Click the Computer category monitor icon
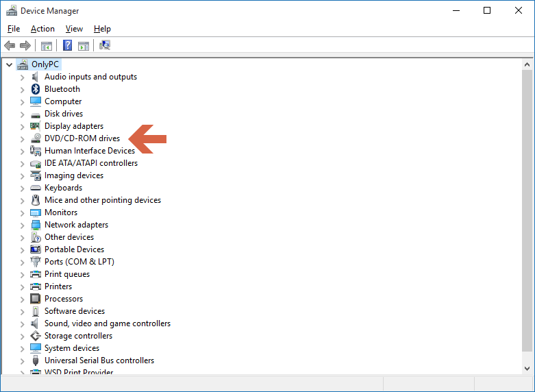535x392 pixels. click(x=36, y=101)
